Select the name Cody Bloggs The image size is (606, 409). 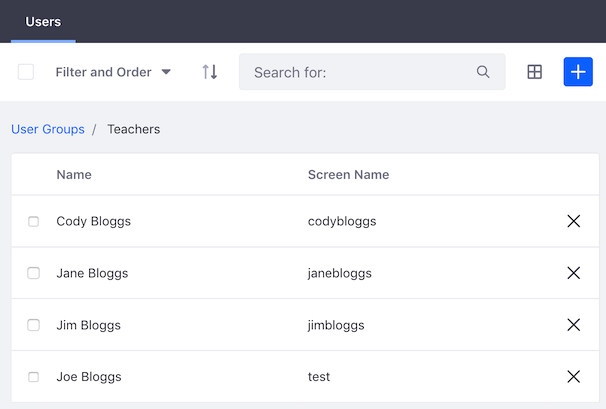(x=94, y=222)
